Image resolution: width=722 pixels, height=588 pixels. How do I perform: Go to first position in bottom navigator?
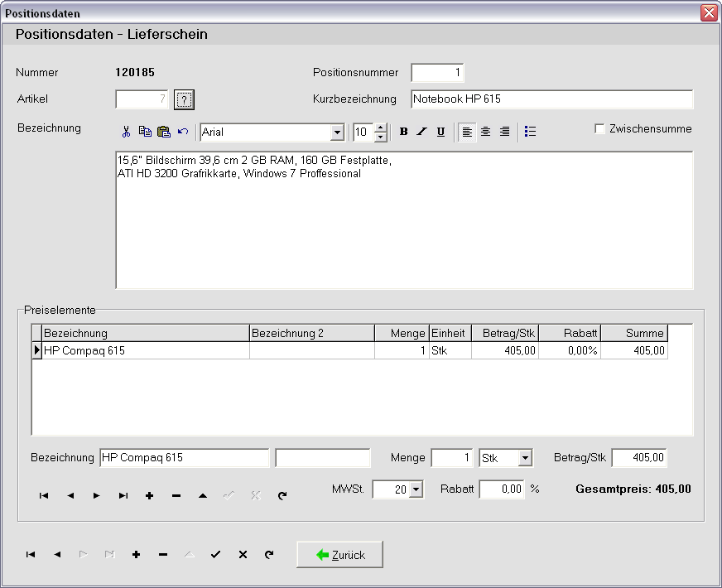[x=31, y=554]
